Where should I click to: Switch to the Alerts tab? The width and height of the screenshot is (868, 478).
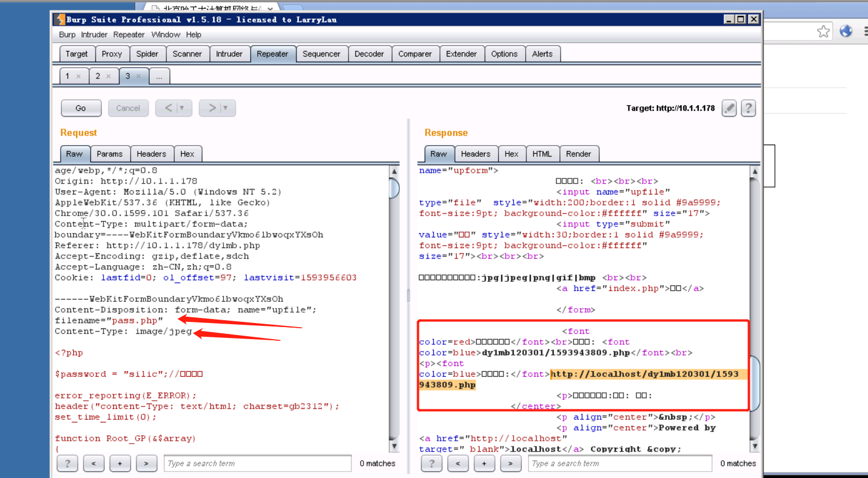click(542, 54)
